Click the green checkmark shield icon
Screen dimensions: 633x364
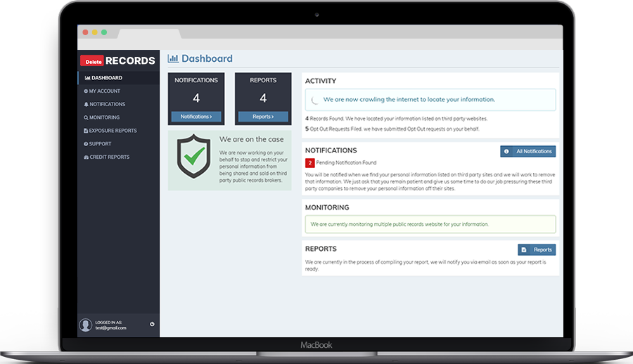click(x=194, y=156)
